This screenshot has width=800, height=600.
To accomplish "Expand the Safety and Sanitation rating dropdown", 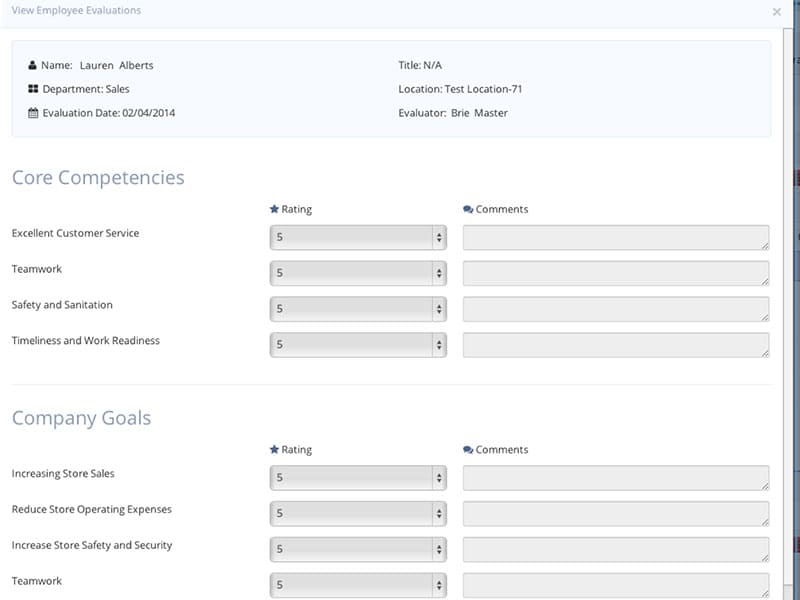I will point(358,309).
